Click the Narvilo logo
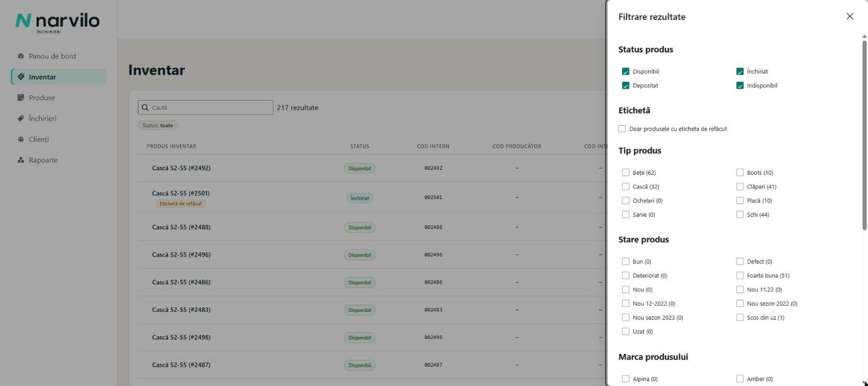868x386 pixels. click(x=58, y=23)
